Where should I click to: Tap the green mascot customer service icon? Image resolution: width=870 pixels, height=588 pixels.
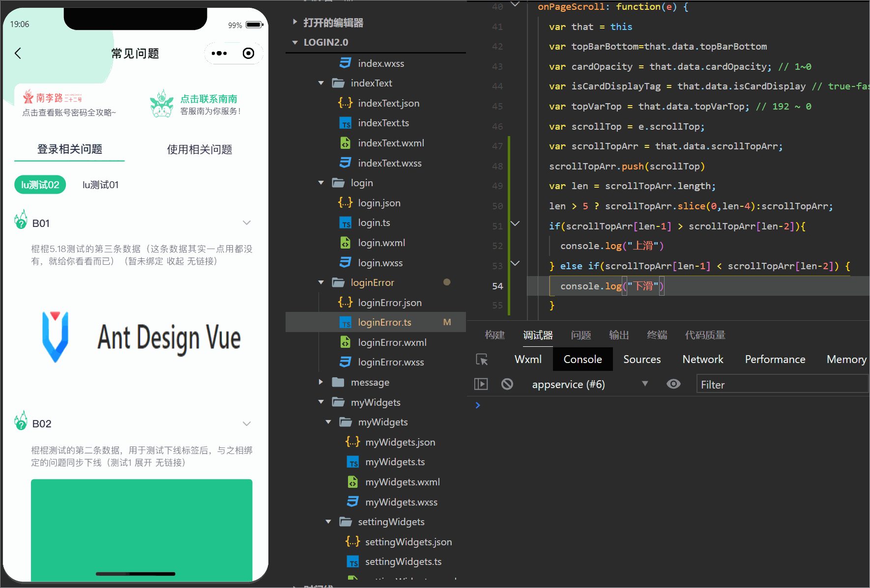coord(162,104)
